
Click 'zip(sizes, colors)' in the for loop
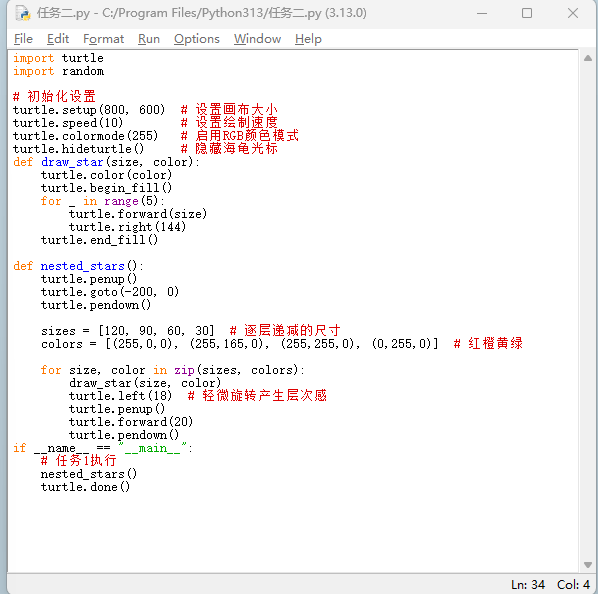click(236, 370)
